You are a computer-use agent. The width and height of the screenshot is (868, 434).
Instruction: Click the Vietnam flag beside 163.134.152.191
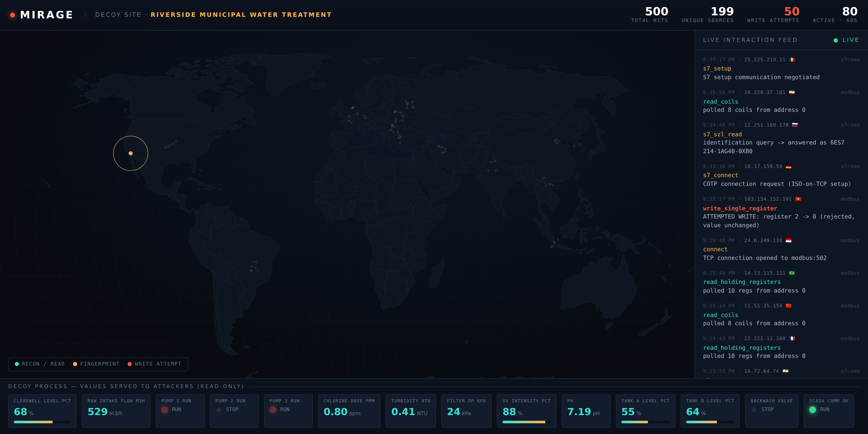tap(798, 199)
